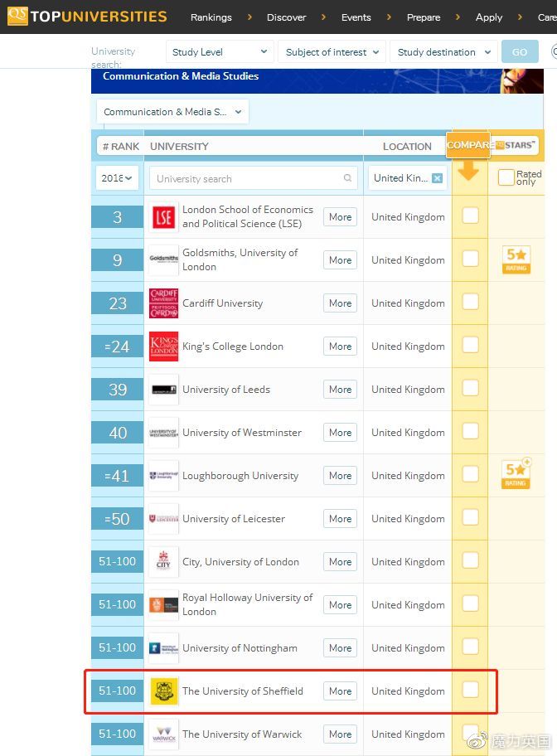557x756 pixels.
Task: Tick compare checkbox for University of Leicester
Action: [470, 517]
